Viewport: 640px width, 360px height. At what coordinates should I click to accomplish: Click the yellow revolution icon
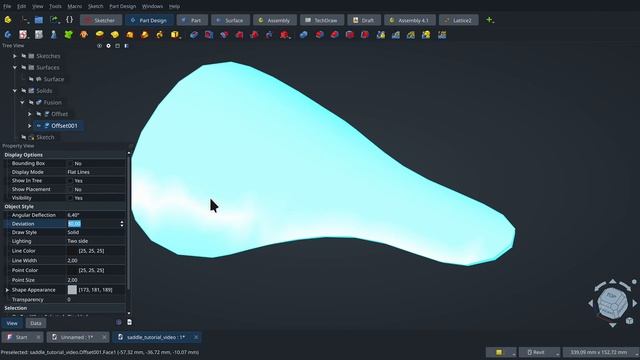pos(115,35)
